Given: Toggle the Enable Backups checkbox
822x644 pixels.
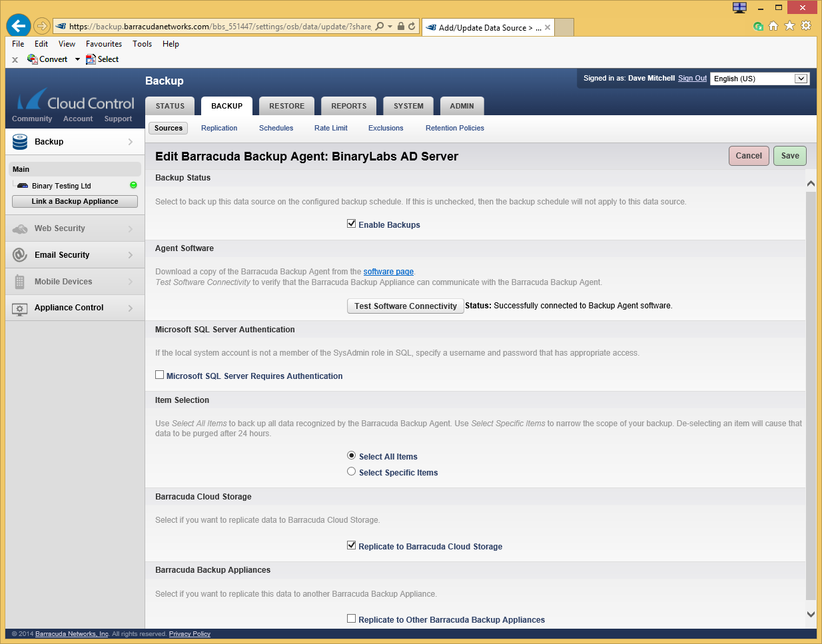Looking at the screenshot, I should [351, 224].
